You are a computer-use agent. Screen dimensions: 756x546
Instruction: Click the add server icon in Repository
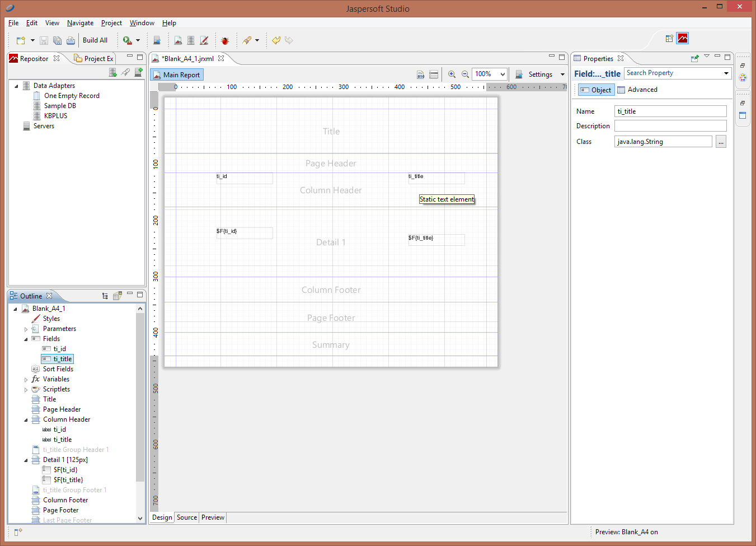coord(138,72)
